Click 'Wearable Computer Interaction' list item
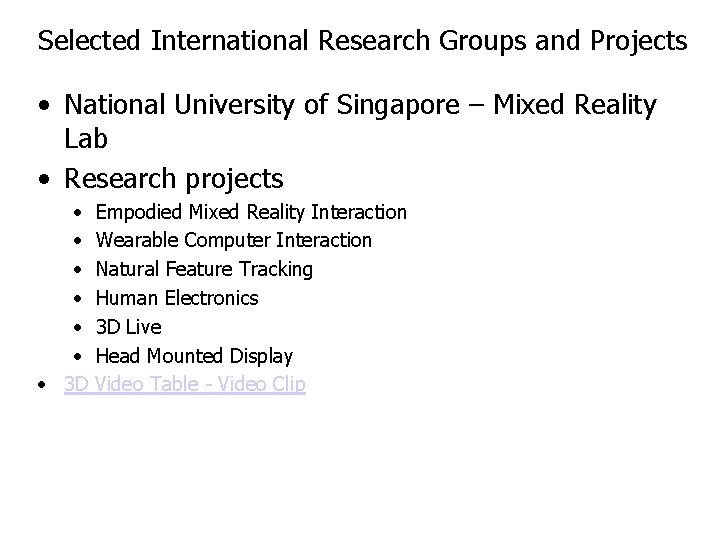 point(234,240)
